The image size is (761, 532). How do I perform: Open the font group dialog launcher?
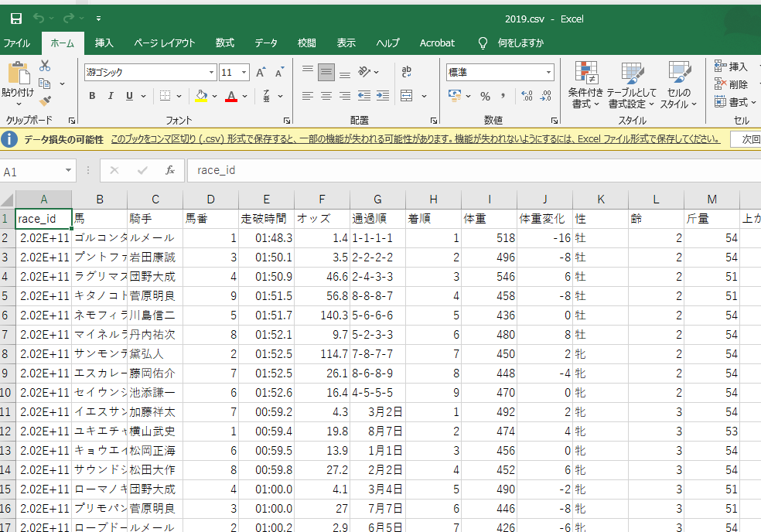pos(287,121)
